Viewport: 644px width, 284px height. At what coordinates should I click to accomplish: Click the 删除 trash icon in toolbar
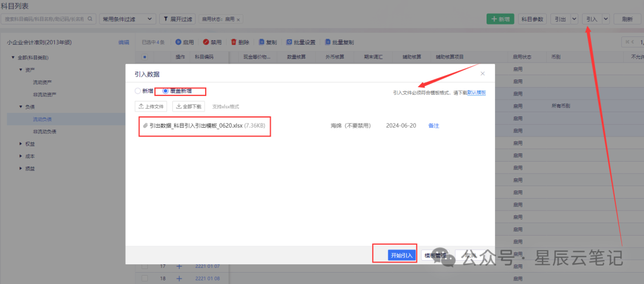click(233, 42)
